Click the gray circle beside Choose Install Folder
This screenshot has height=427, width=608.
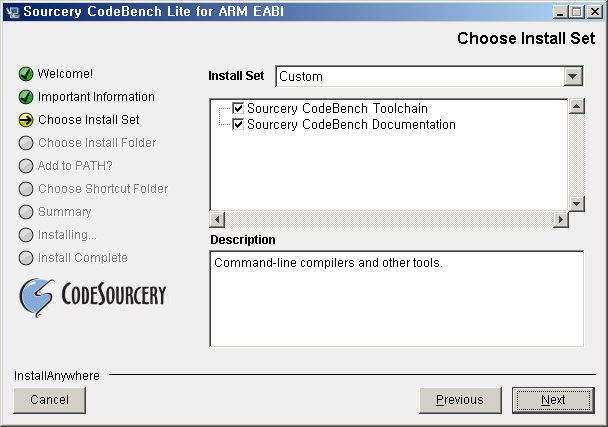click(x=26, y=143)
